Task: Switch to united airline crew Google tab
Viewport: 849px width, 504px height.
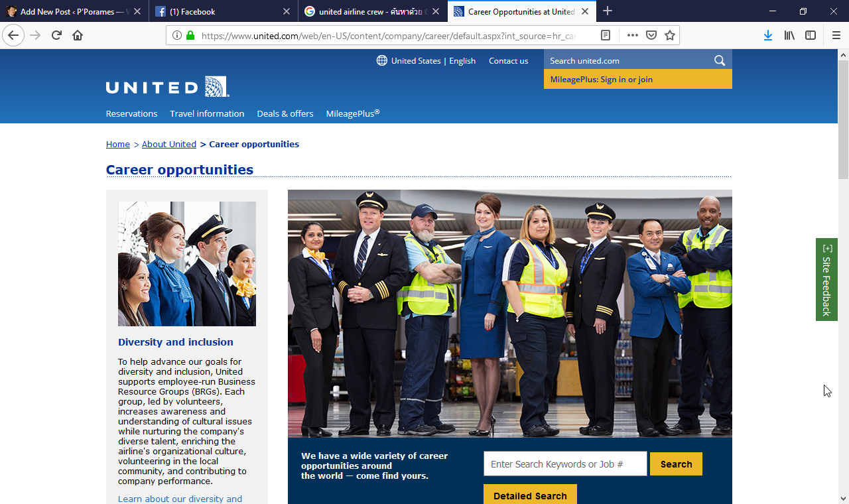Action: pos(373,11)
